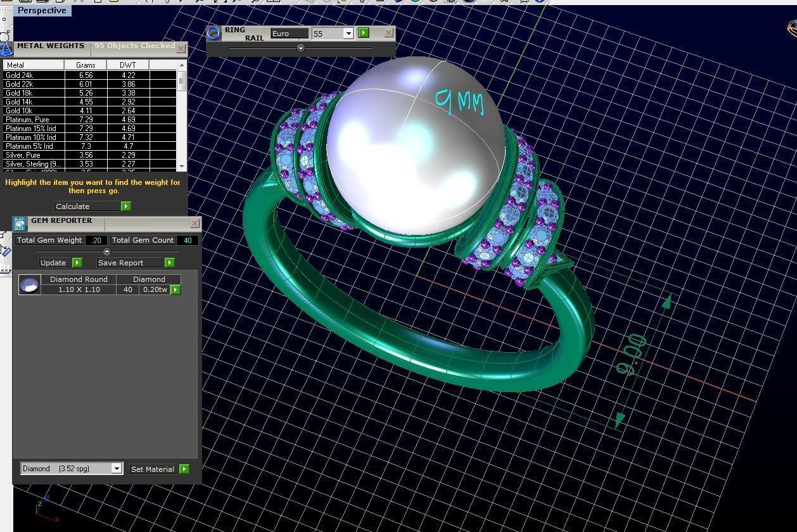
Task: Click the 1.10 X 1.10 size cell
Action: pyautogui.click(x=79, y=289)
